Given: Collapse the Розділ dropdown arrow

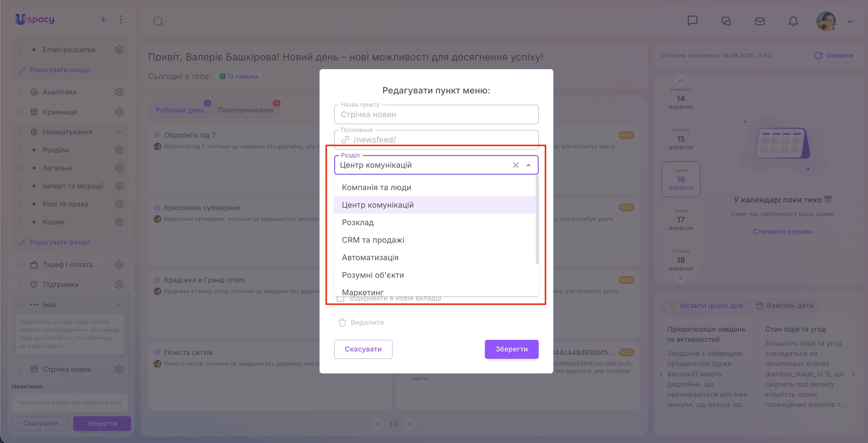Looking at the screenshot, I should pos(528,165).
